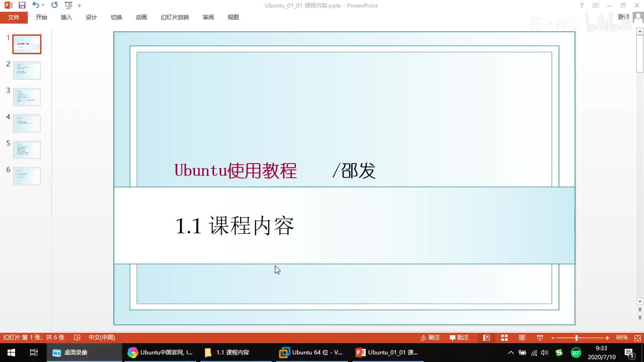Open the 幻灯片放映 (Slide Show) tab

[x=175, y=17]
